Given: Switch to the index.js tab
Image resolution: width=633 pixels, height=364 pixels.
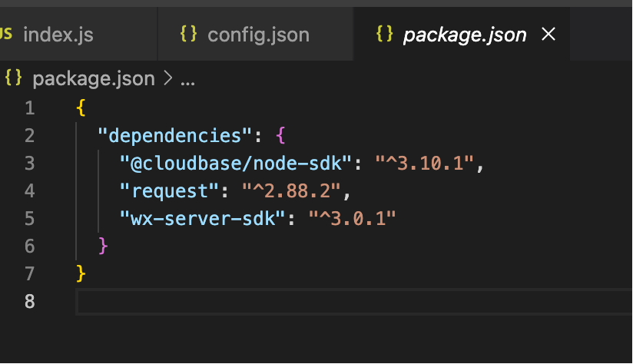Looking at the screenshot, I should click(58, 35).
